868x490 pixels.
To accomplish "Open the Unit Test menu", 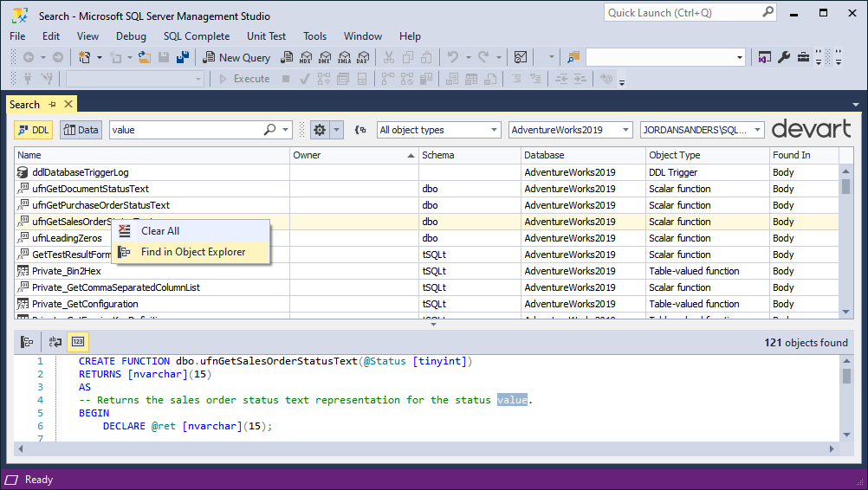I will click(x=266, y=36).
